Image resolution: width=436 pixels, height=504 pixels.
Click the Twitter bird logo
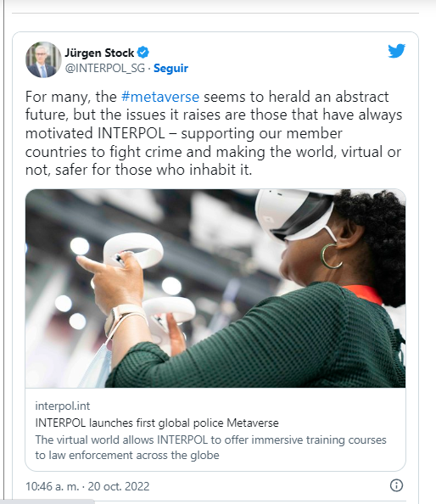[396, 51]
